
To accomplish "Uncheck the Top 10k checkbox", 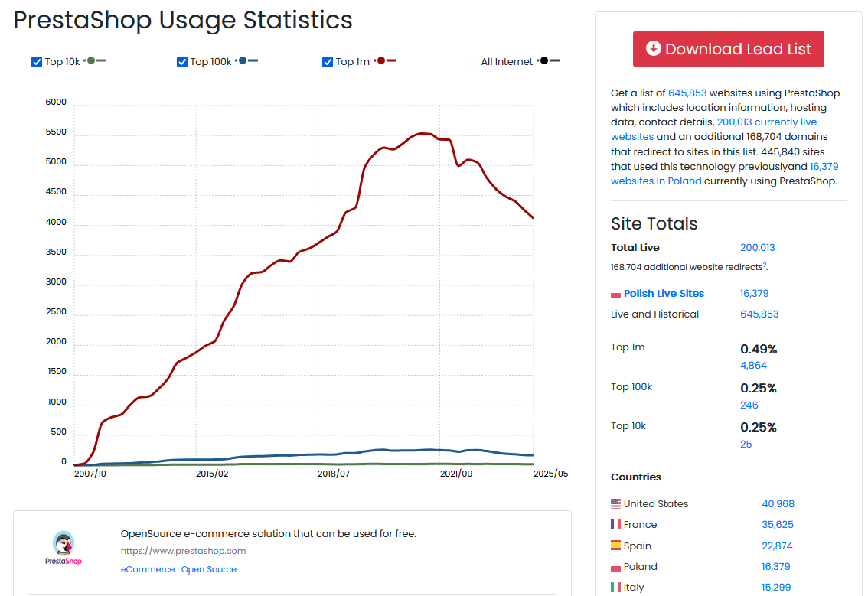I will (x=37, y=62).
